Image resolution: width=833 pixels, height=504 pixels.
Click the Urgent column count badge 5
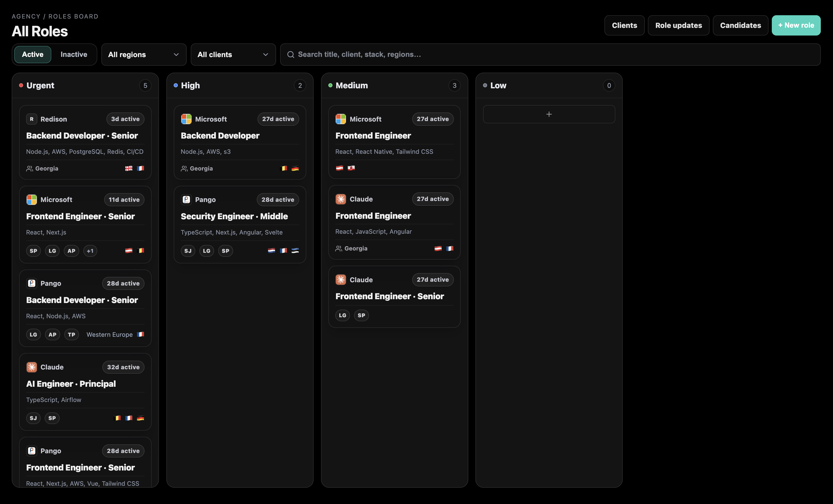click(145, 86)
